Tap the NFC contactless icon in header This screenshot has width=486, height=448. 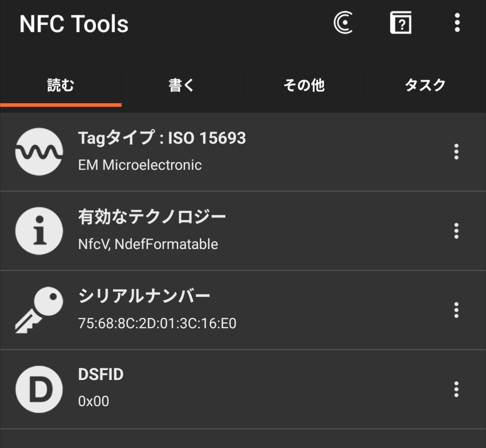pyautogui.click(x=343, y=23)
